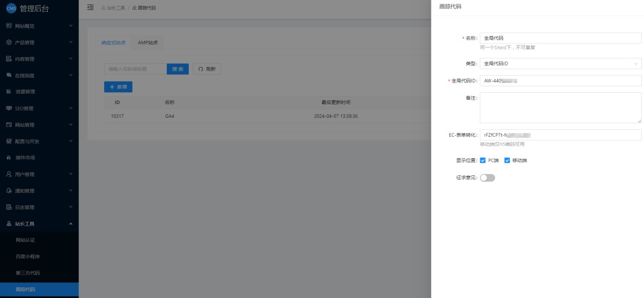644x298 pixels.
Task: Click the 通知管理 bell icon
Action: 9,191
